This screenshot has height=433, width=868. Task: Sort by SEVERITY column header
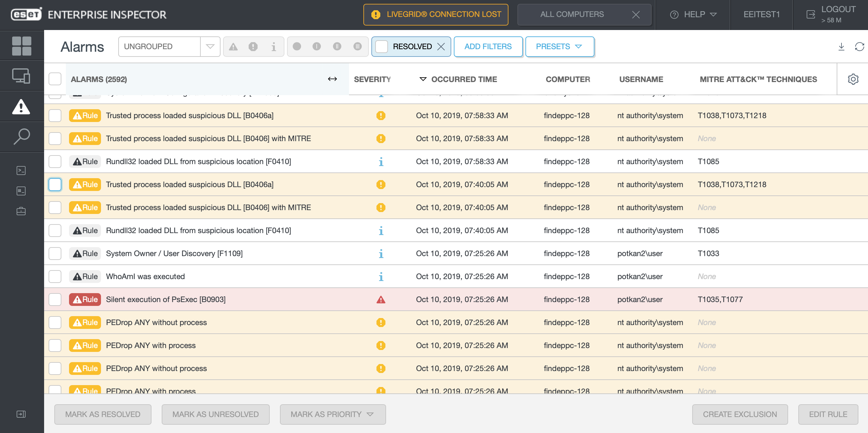[x=372, y=79]
